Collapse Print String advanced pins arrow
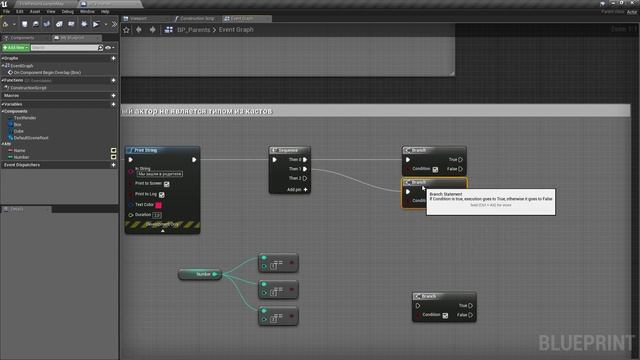 click(x=162, y=231)
